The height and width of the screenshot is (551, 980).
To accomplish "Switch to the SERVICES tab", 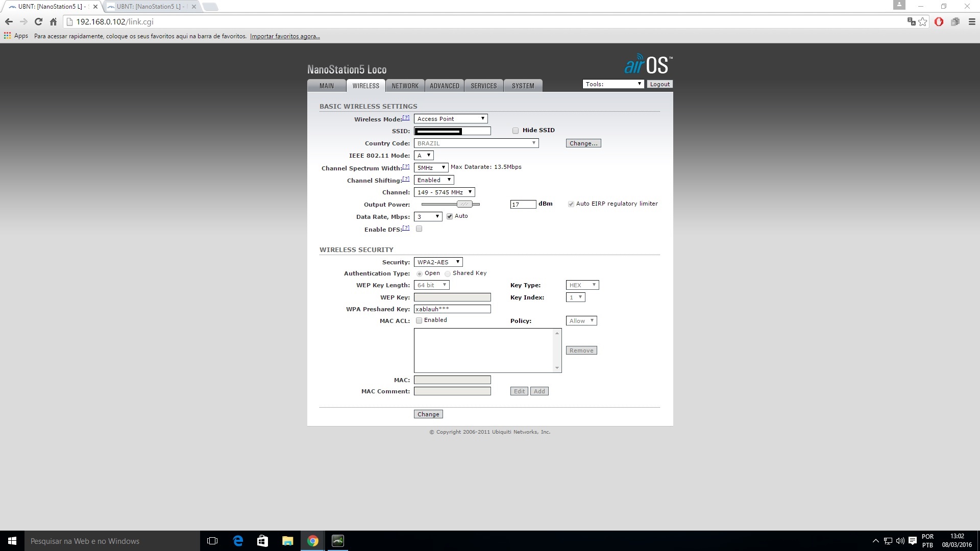I will (484, 86).
